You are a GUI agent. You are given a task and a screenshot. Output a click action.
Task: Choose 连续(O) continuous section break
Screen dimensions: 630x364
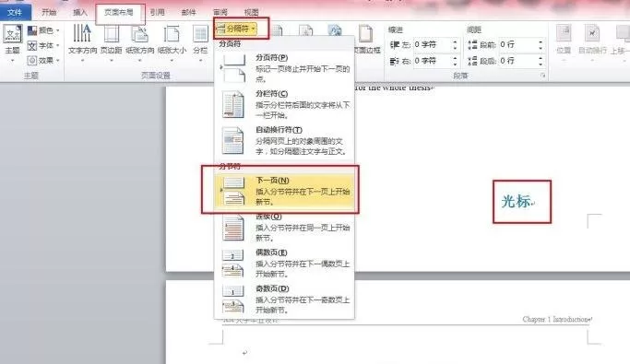[284, 227]
